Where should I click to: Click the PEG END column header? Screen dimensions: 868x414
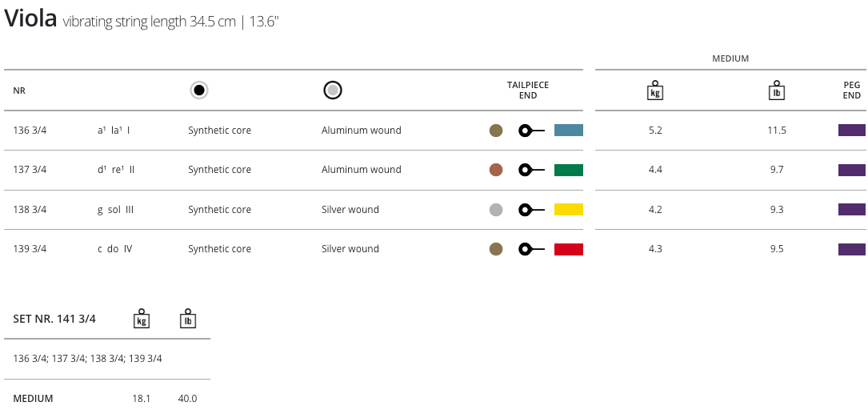[x=851, y=90]
